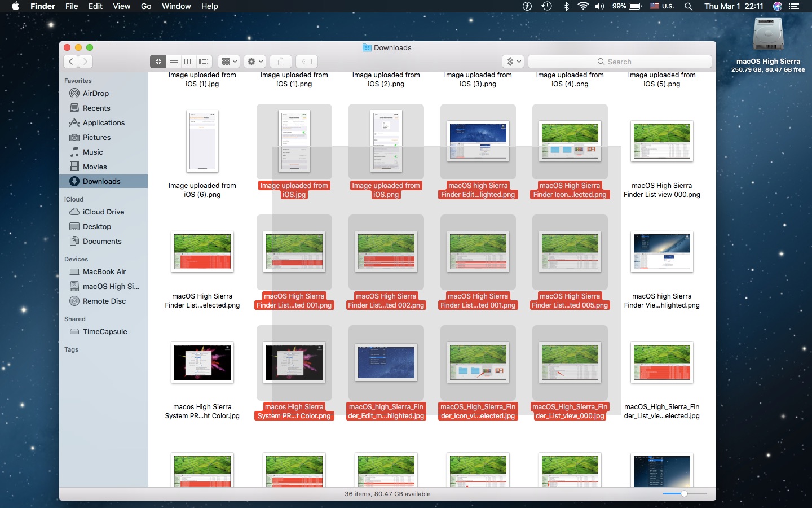The image size is (812, 508).
Task: Switch to Cover Flow view
Action: (204, 62)
